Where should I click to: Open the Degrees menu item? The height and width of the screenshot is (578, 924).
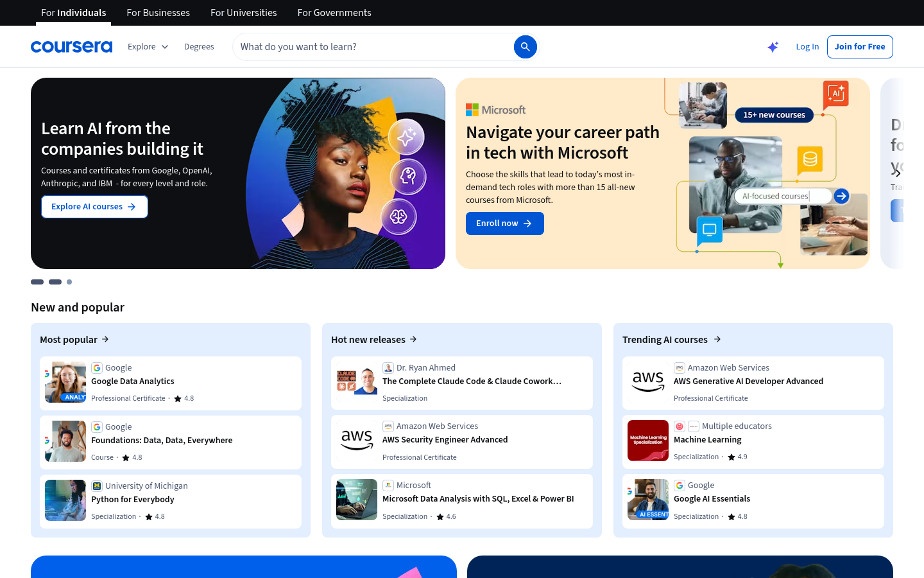pos(199,47)
